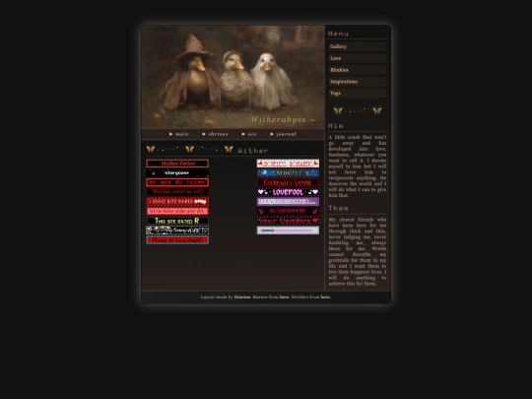This screenshot has height=399, width=532.
Task: Open the Inspirations menu link
Action: (x=358, y=82)
